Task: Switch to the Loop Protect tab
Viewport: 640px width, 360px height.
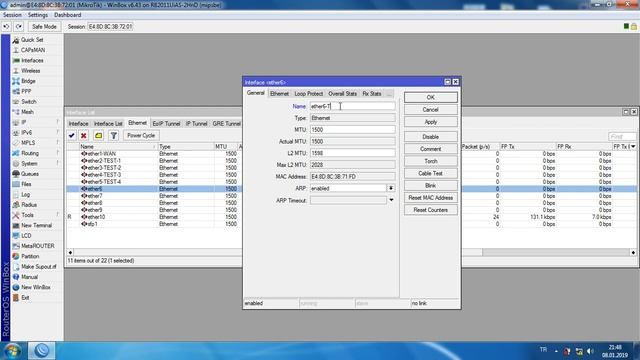Action: [x=309, y=93]
